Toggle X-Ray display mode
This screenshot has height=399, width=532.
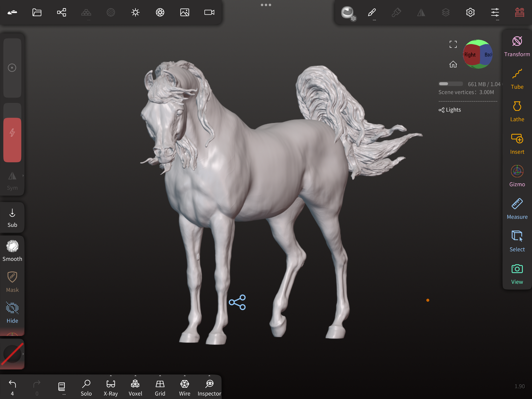(111, 388)
